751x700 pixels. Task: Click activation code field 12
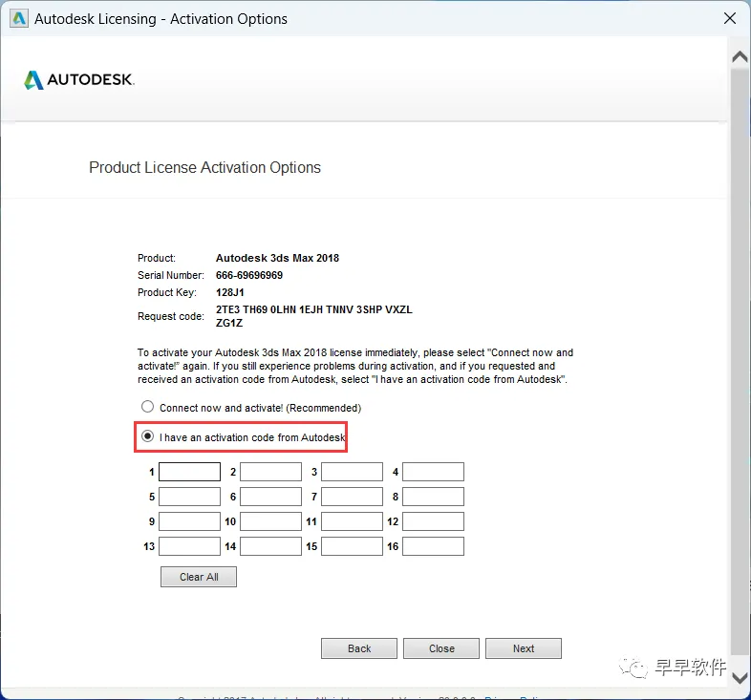point(433,521)
